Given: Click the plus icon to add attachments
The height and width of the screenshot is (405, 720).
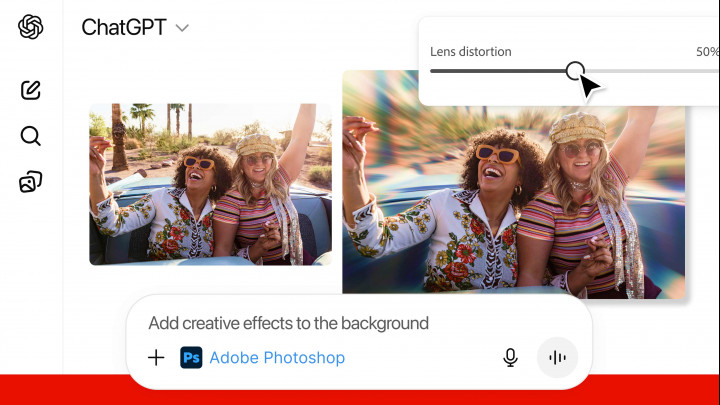Looking at the screenshot, I should 156,358.
